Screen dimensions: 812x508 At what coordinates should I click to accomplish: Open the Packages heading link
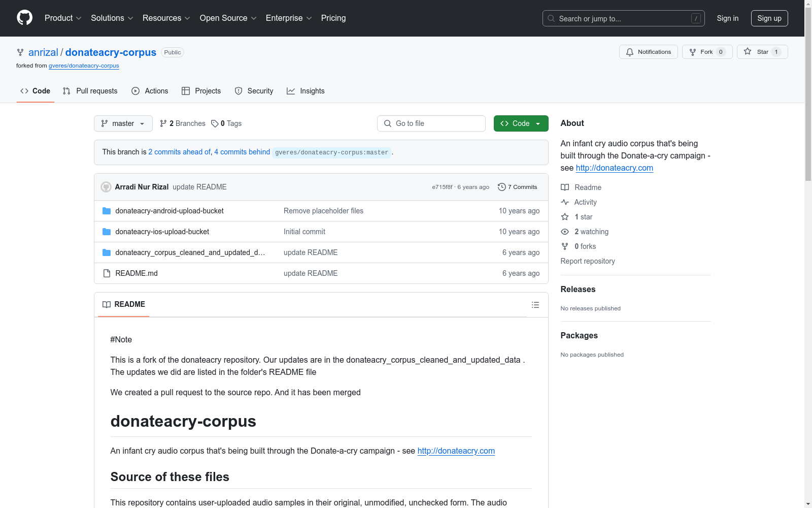pyautogui.click(x=579, y=336)
